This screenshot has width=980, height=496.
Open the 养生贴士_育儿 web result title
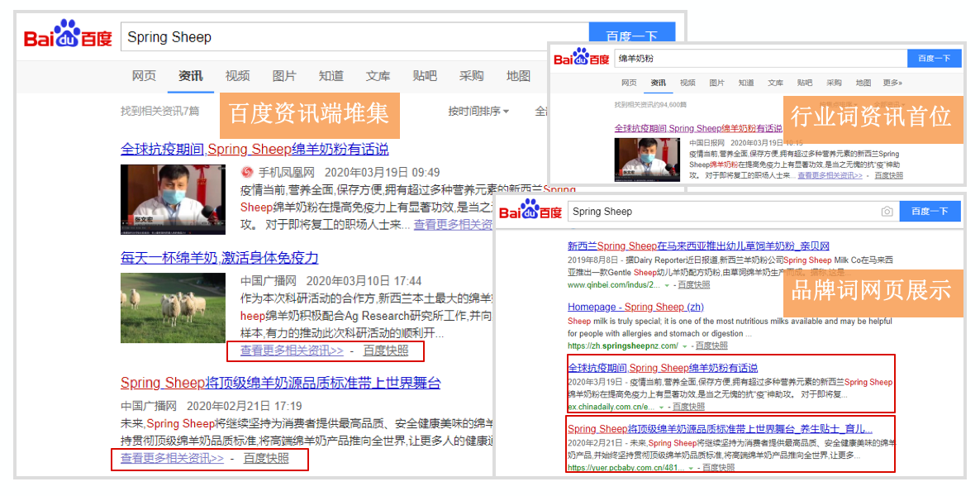click(720, 428)
